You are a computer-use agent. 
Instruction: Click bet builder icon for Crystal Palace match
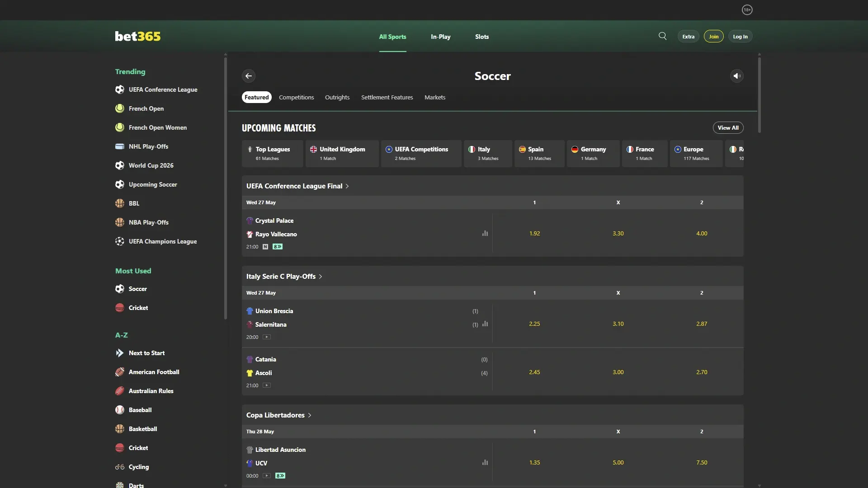pyautogui.click(x=278, y=247)
